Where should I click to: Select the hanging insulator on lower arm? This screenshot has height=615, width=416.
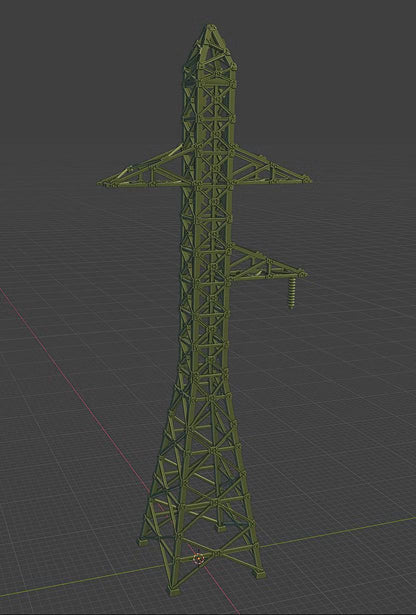[292, 293]
